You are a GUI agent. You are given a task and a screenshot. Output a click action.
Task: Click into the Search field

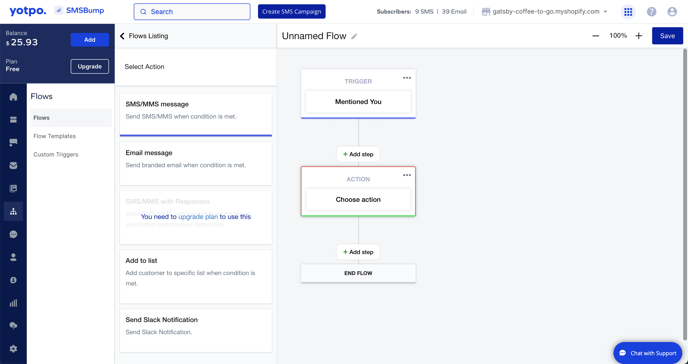192,12
